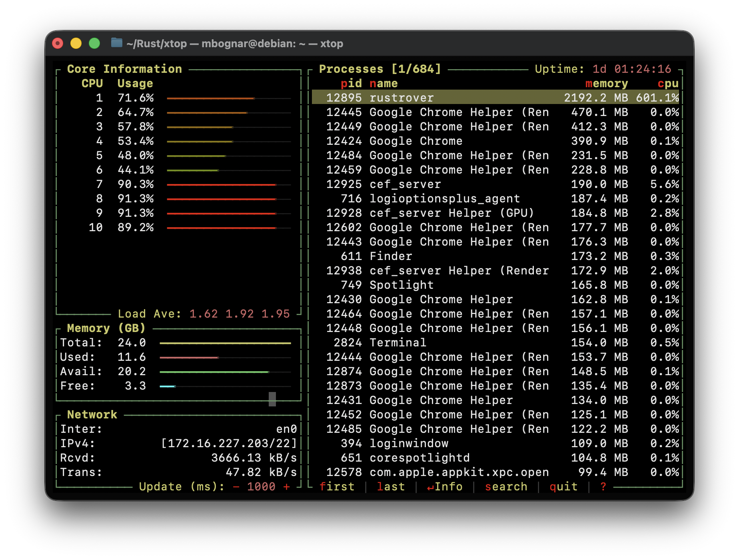
Task: Select the cef_server Helper (Render row
Action: [x=495, y=270]
